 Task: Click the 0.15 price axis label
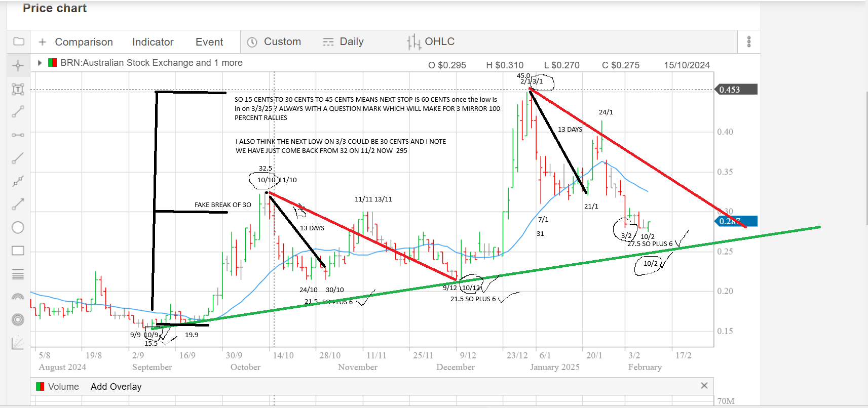click(x=725, y=331)
